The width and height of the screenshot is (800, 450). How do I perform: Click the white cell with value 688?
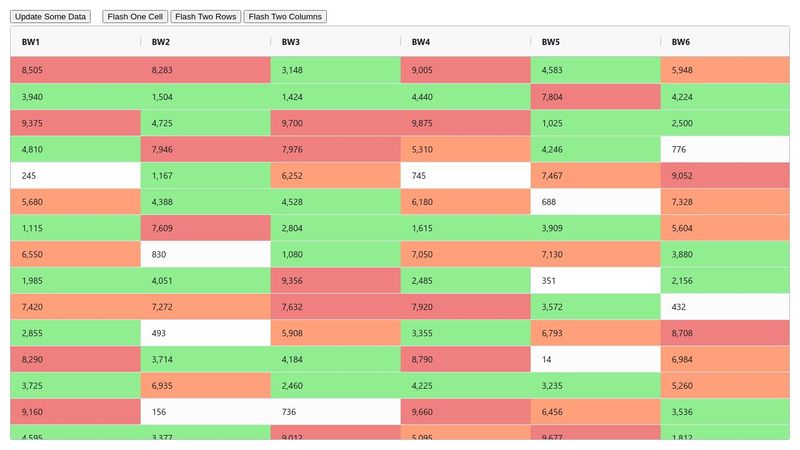tap(595, 202)
